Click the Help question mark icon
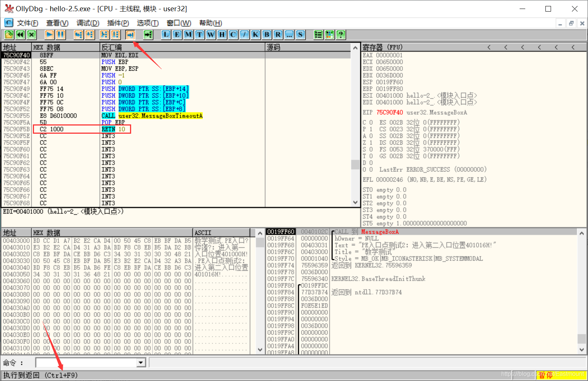The image size is (588, 381). [341, 35]
